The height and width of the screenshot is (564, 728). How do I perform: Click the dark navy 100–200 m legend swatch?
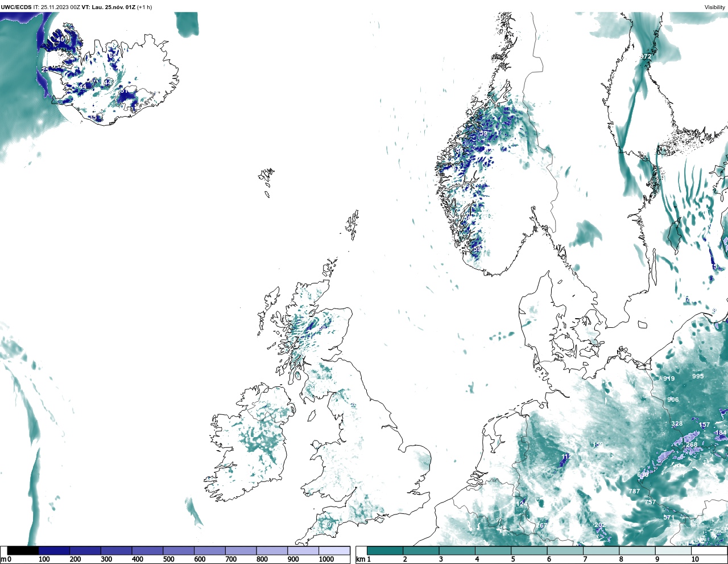[x=54, y=551]
